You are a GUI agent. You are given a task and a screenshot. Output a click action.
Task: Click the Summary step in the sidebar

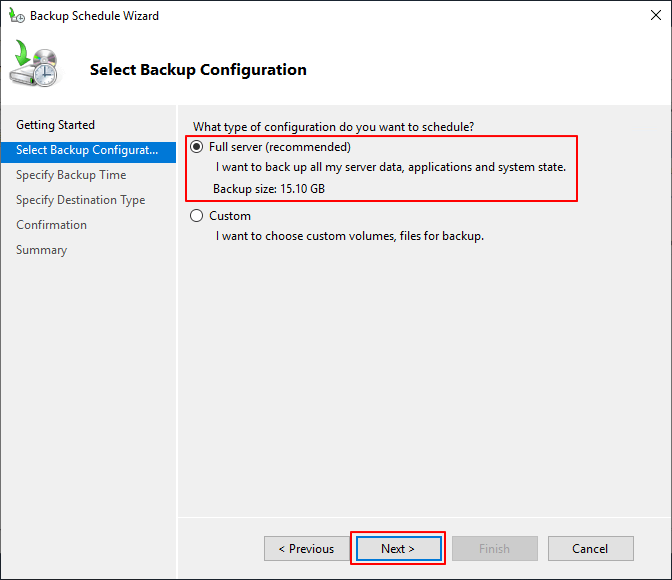pos(41,250)
